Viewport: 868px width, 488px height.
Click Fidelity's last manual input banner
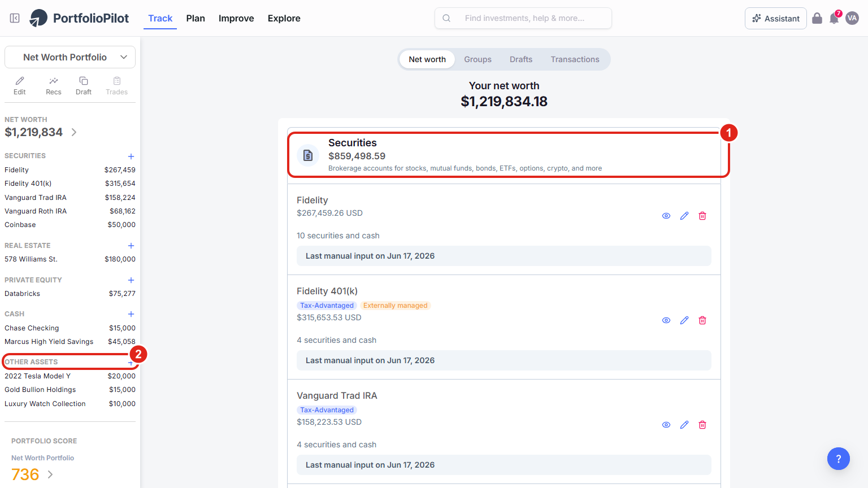coord(504,256)
